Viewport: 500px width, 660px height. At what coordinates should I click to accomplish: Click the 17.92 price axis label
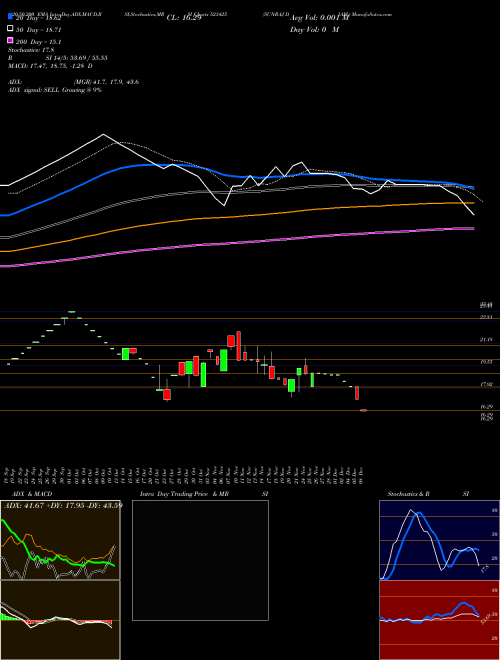pos(487,384)
